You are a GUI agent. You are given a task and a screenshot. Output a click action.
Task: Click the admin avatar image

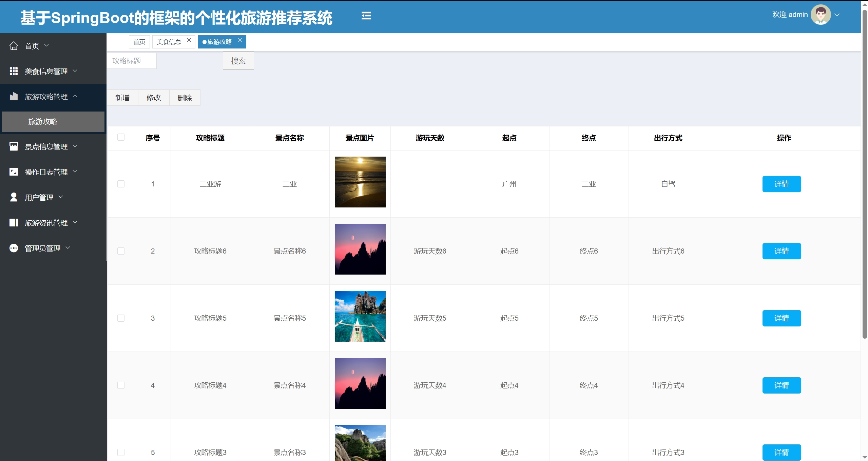point(821,15)
